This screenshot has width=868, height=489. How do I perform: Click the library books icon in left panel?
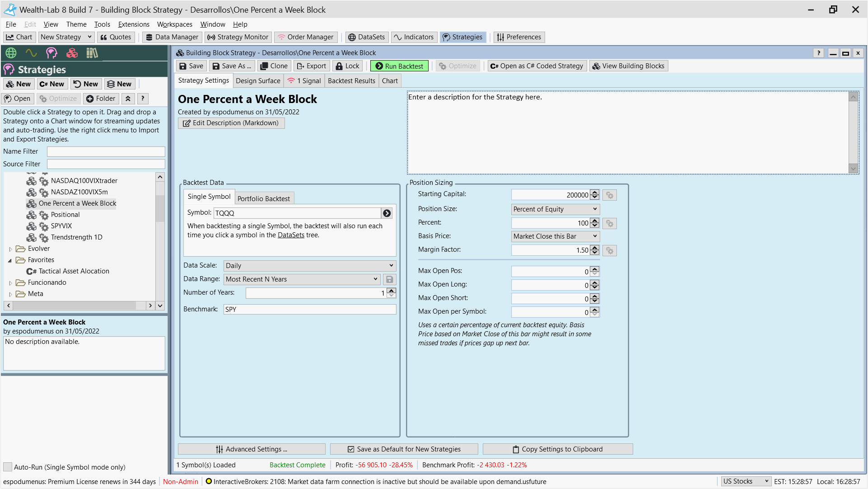click(x=92, y=53)
